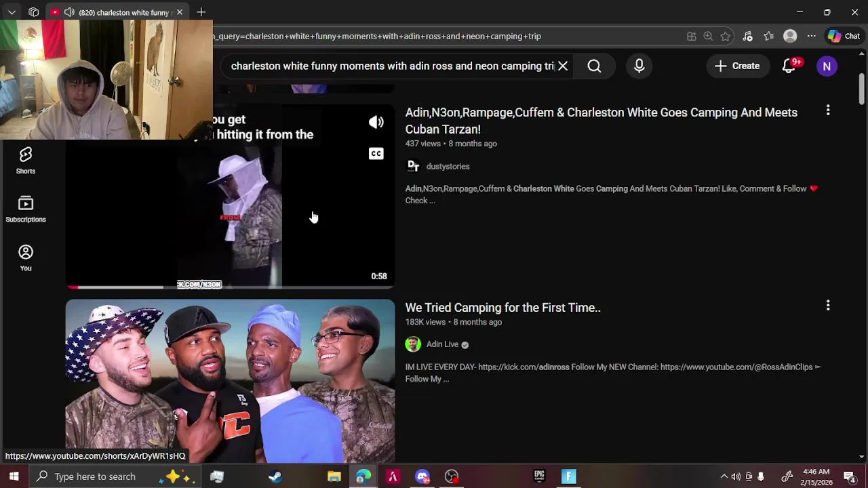
Task: Click the YouTube search magnifier button
Action: coord(594,66)
